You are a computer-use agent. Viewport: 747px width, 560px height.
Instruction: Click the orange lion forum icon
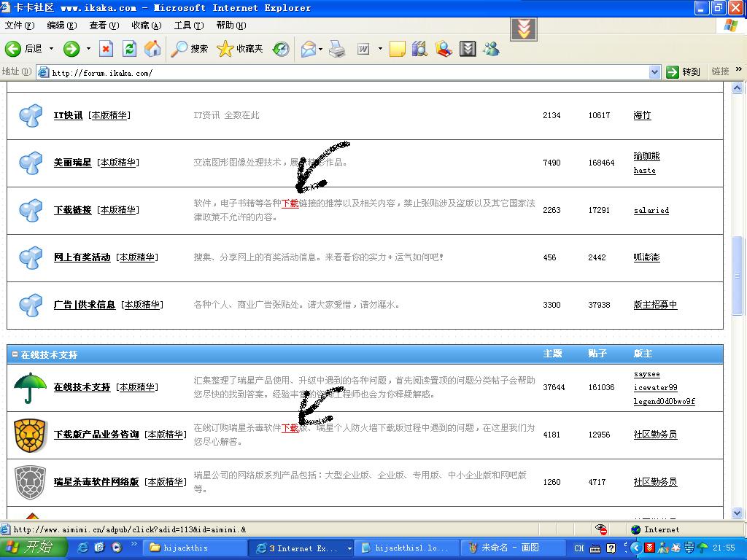[30, 435]
